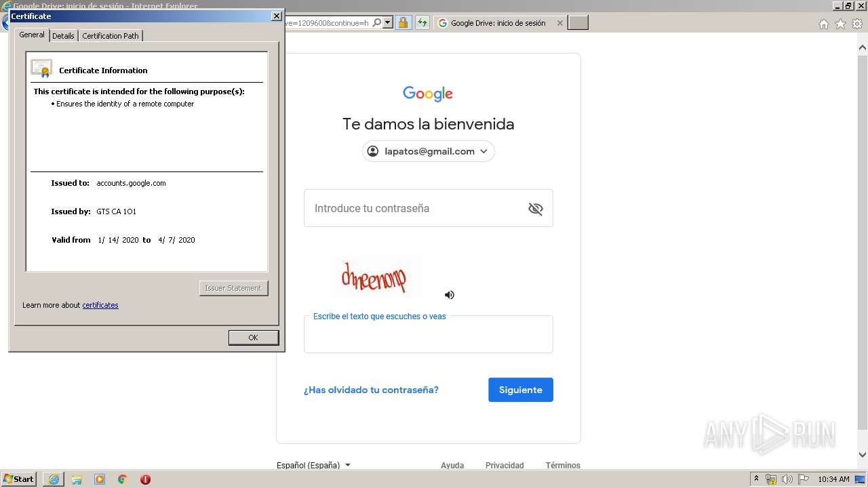This screenshot has width=868, height=488.
Task: Launch Chrome from the taskbar
Action: (123, 479)
